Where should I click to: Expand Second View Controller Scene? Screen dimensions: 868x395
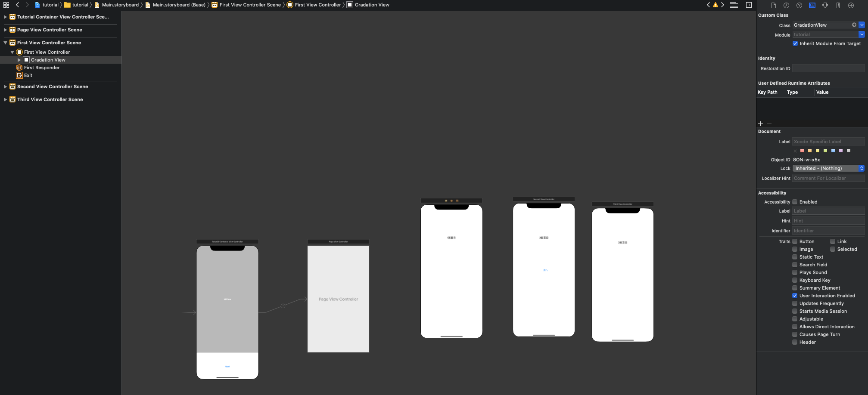(x=5, y=86)
